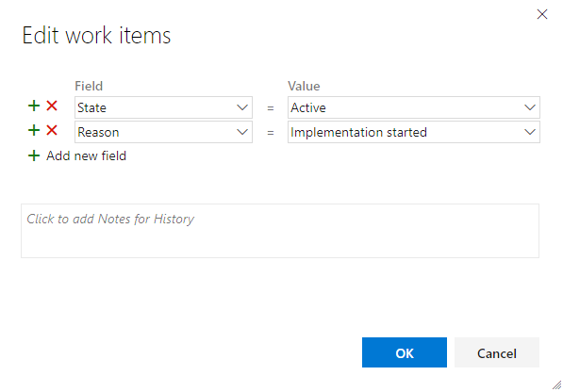Open the Implementation started dropdown arrow

pos(530,132)
